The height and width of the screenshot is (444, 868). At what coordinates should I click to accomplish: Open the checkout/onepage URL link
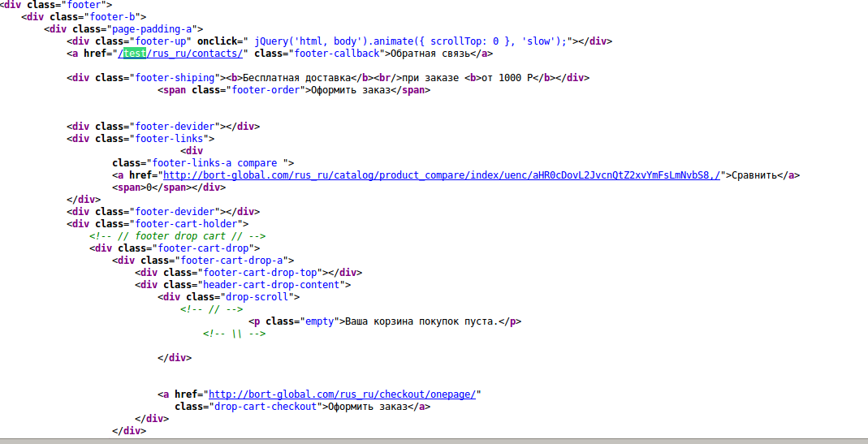(342, 394)
